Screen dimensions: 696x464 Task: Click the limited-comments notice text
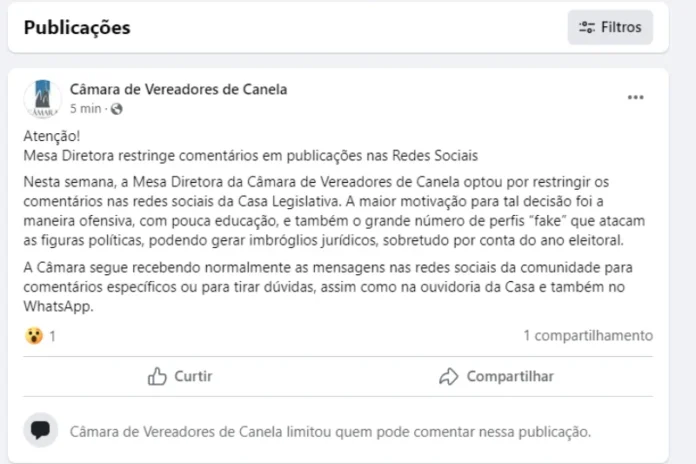[x=330, y=432]
